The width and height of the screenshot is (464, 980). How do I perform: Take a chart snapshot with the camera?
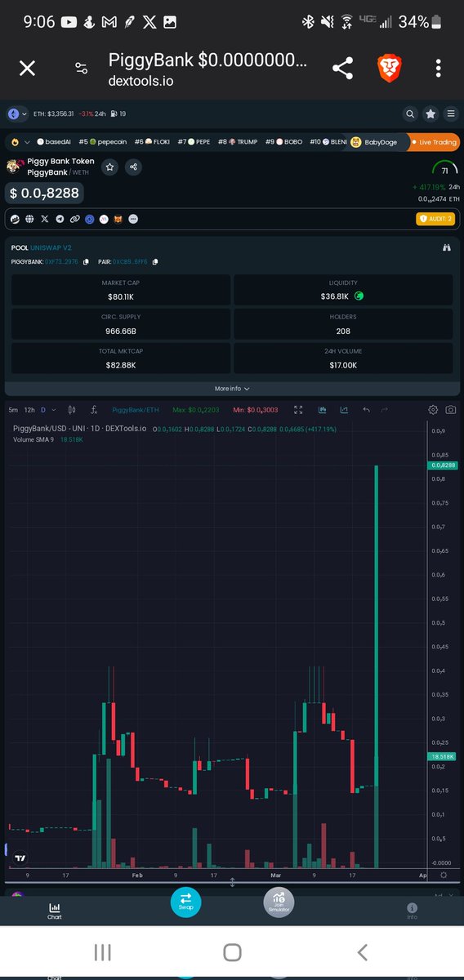(x=449, y=410)
